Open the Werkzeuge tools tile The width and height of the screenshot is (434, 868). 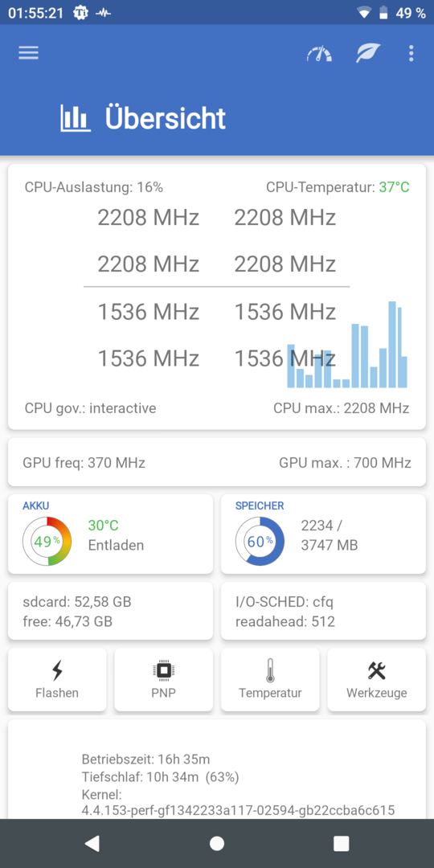(x=376, y=680)
